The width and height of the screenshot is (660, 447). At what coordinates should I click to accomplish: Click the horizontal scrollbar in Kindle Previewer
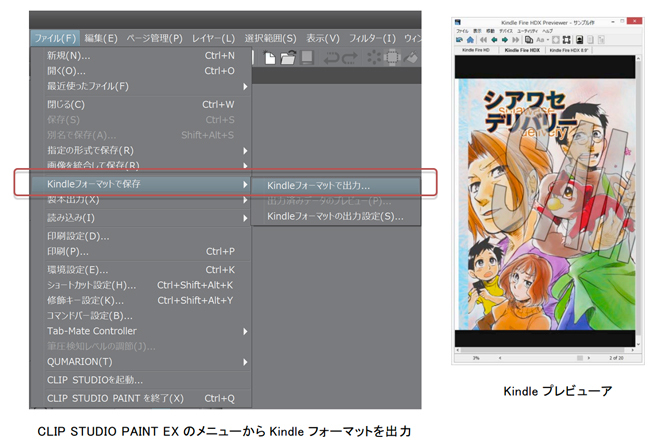pos(545,350)
